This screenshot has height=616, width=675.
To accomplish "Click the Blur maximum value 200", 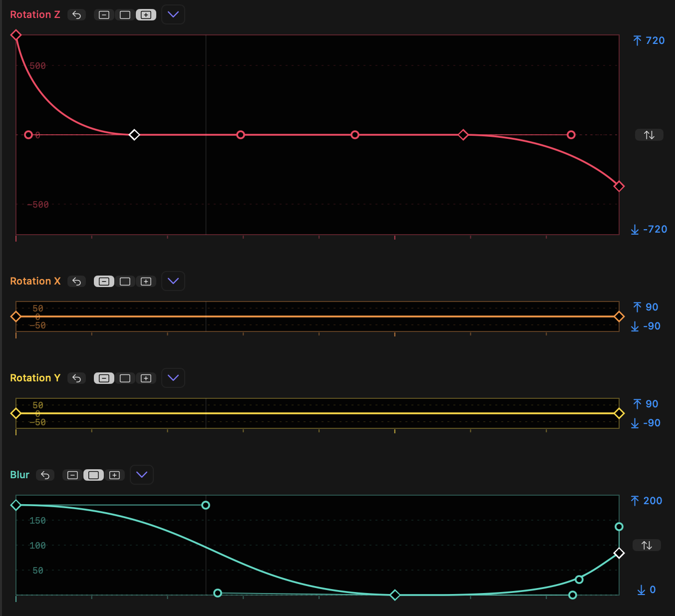I will coord(652,501).
